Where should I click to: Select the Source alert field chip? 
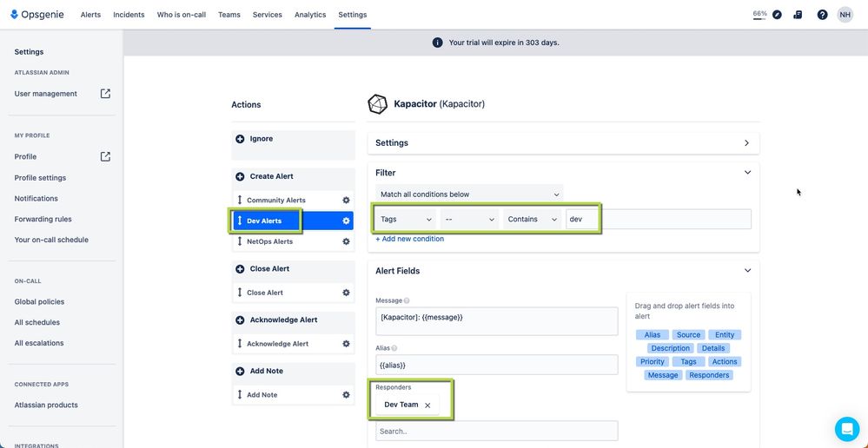[688, 334]
